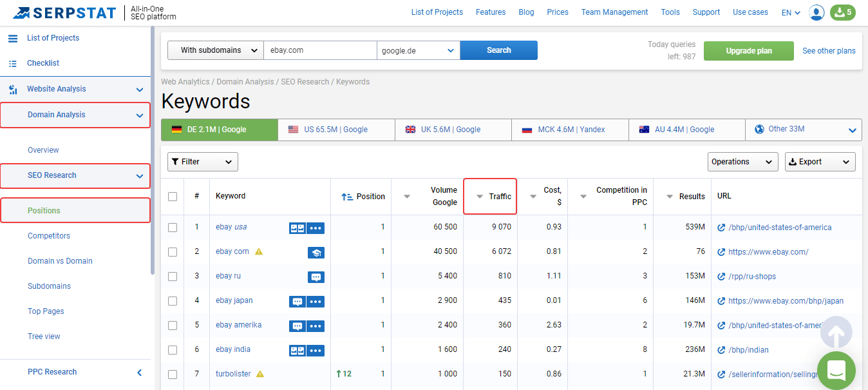Open external link icon for /bhp/united-states-of-america
The width and height of the screenshot is (868, 390).
point(721,228)
